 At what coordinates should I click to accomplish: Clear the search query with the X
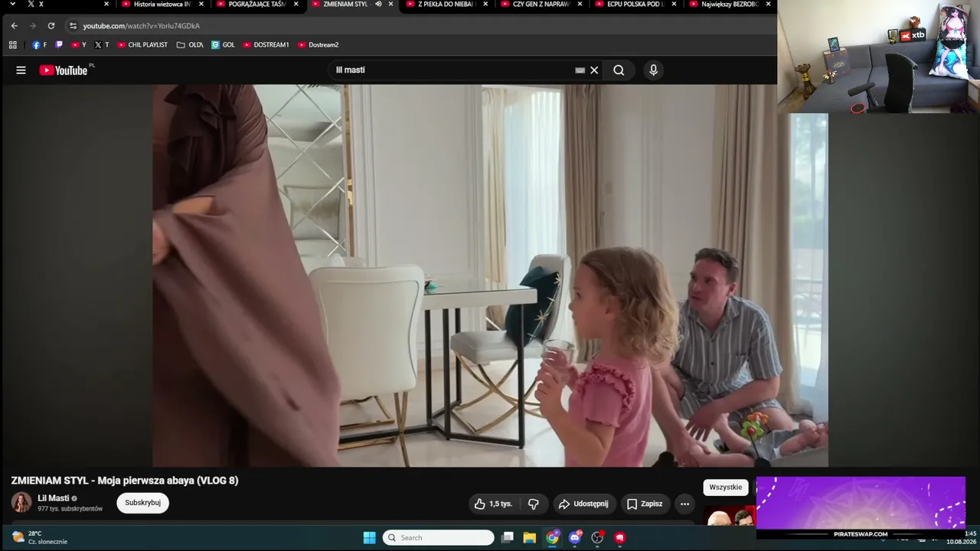pyautogui.click(x=594, y=70)
